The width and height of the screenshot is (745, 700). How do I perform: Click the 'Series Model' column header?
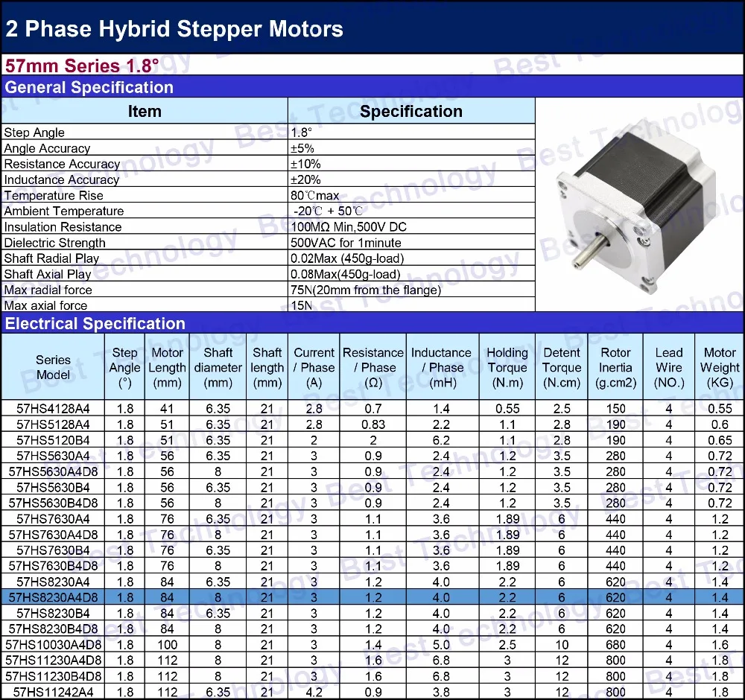(x=53, y=367)
